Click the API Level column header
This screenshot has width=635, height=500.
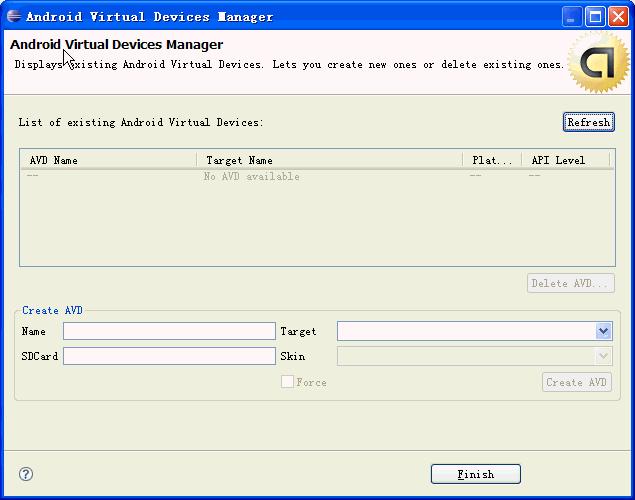(566, 160)
